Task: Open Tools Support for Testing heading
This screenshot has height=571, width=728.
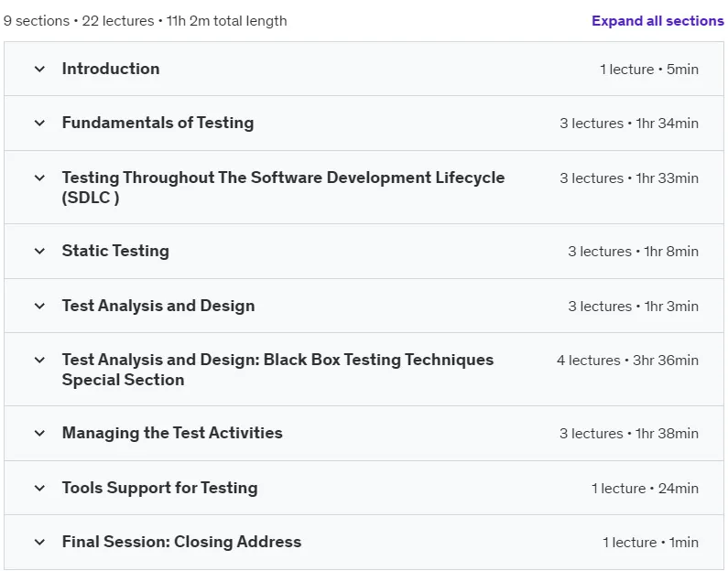Action: [159, 488]
